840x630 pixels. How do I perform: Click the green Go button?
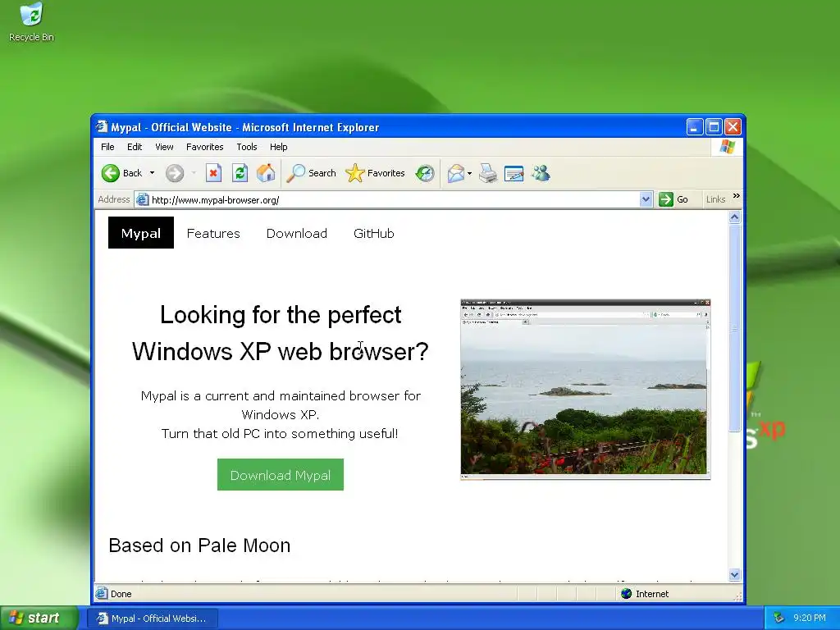click(x=673, y=199)
